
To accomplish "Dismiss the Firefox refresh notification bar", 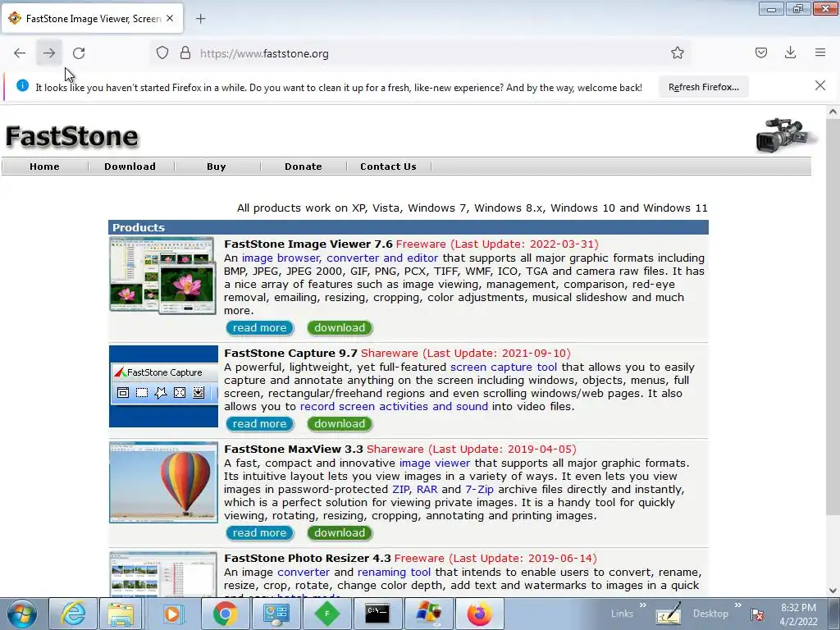I will coord(820,85).
